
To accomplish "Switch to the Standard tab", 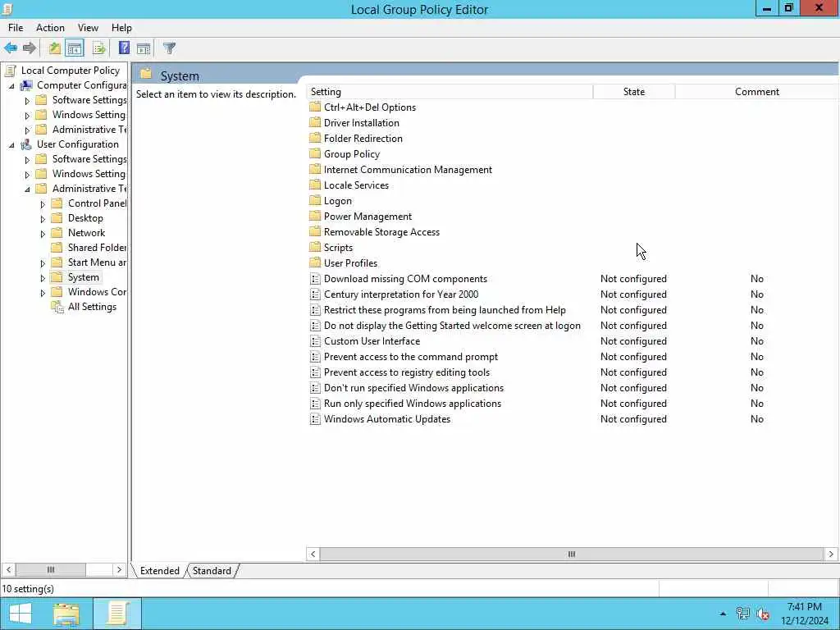I will point(212,571).
